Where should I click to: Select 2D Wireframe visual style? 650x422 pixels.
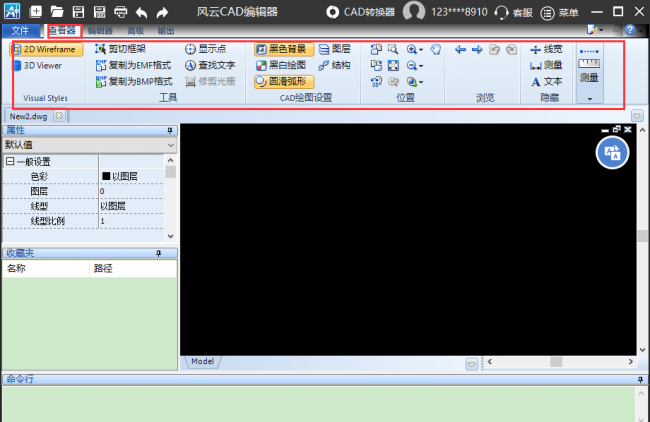click(x=46, y=49)
